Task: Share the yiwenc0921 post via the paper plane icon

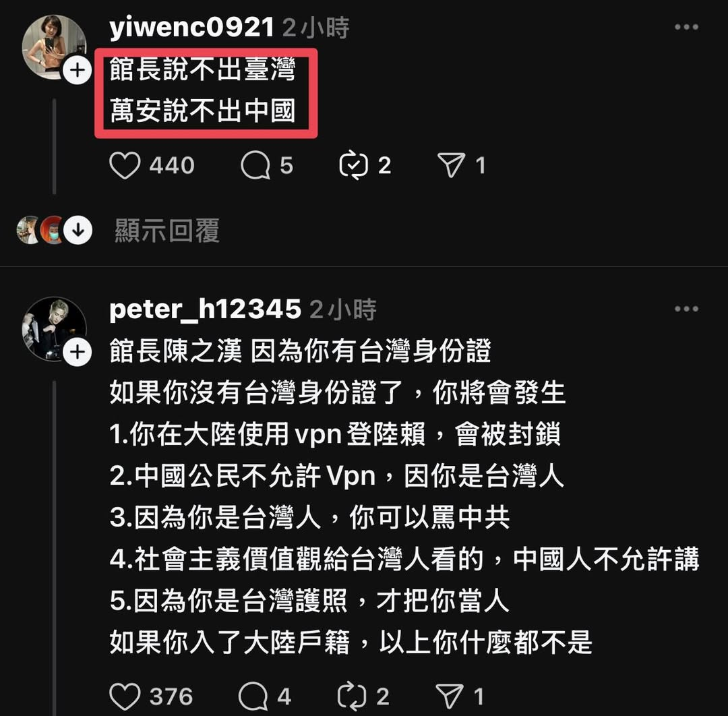Action: click(451, 165)
